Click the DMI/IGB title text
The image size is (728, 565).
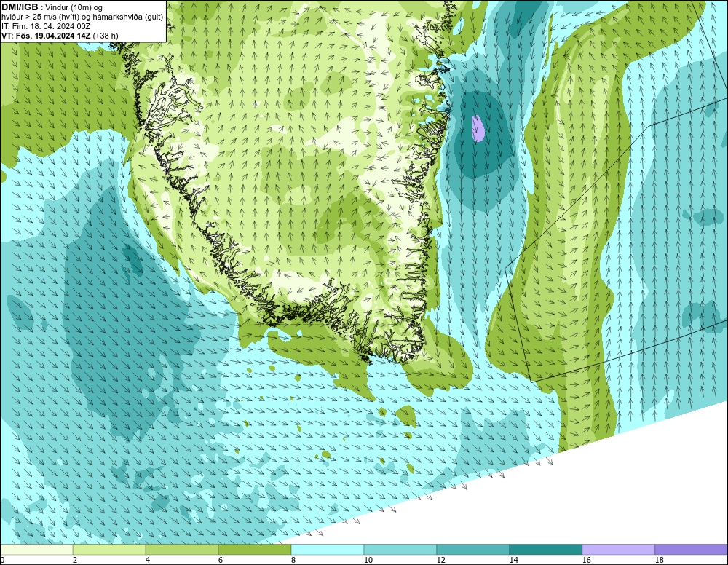tap(20, 7)
